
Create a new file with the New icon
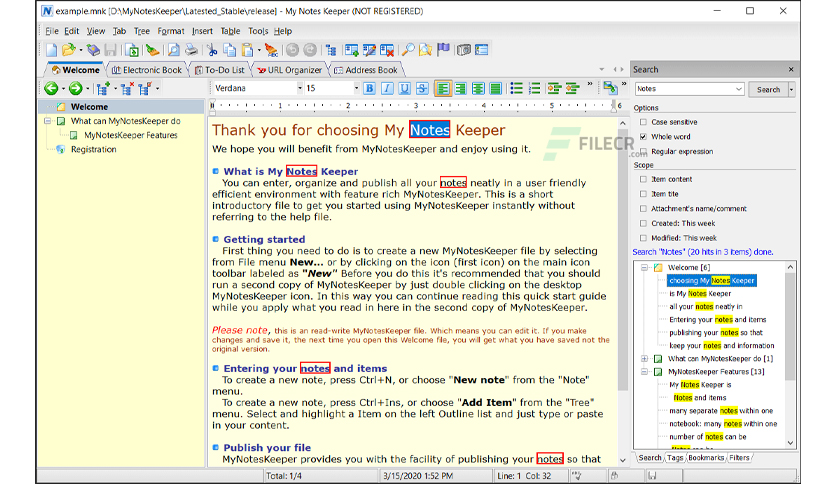coord(52,50)
